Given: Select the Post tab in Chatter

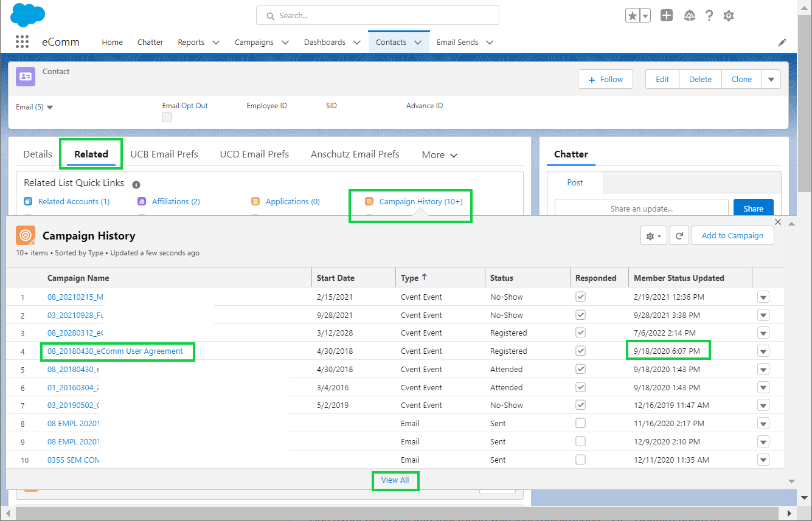Looking at the screenshot, I should 575,182.
